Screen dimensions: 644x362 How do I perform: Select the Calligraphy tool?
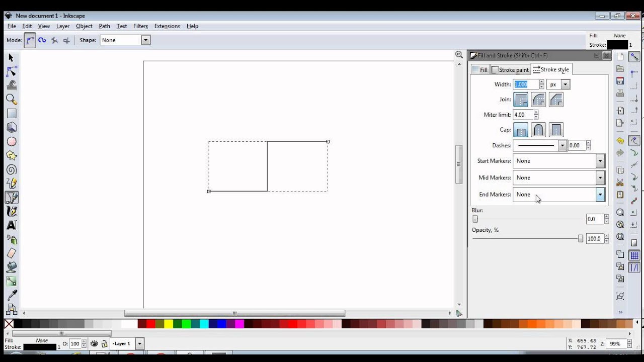(12, 211)
